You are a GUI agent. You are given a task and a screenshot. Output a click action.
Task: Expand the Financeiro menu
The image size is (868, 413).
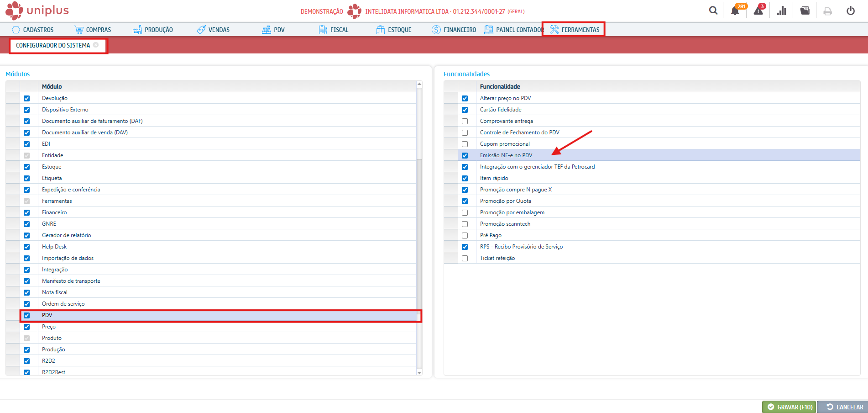point(454,30)
